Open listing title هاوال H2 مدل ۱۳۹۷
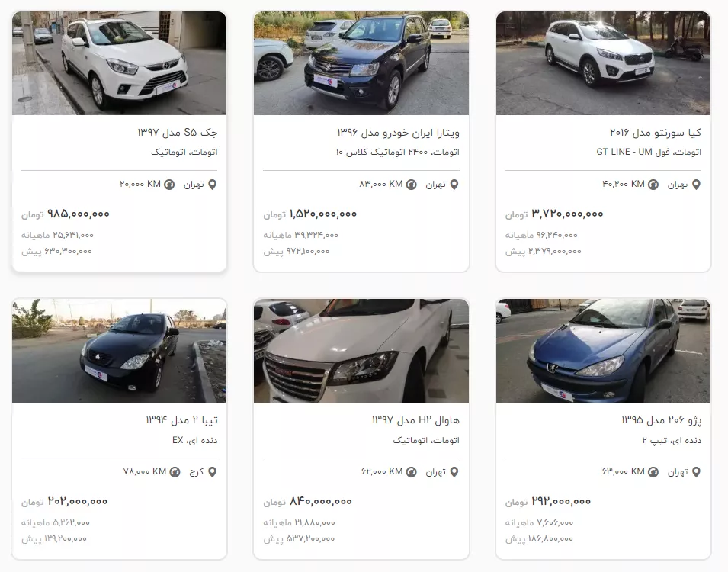This screenshot has height=572, width=728. 415,420
